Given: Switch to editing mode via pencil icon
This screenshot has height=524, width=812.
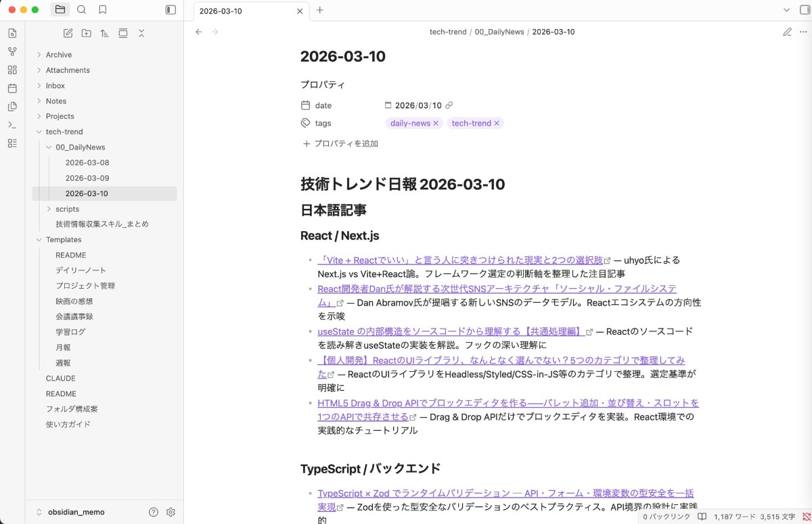Looking at the screenshot, I should coord(787,32).
